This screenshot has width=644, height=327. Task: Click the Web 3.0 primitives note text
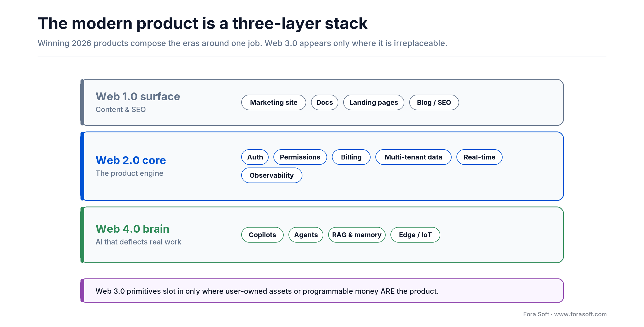point(267,291)
